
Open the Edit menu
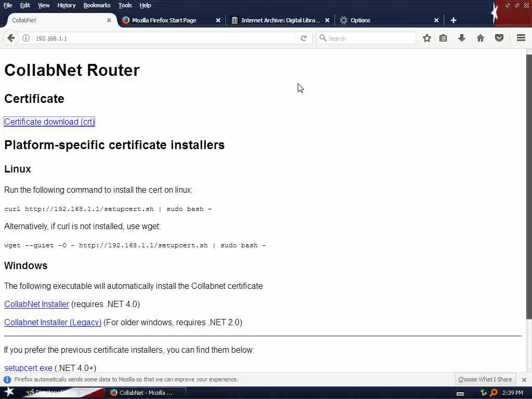click(x=25, y=5)
